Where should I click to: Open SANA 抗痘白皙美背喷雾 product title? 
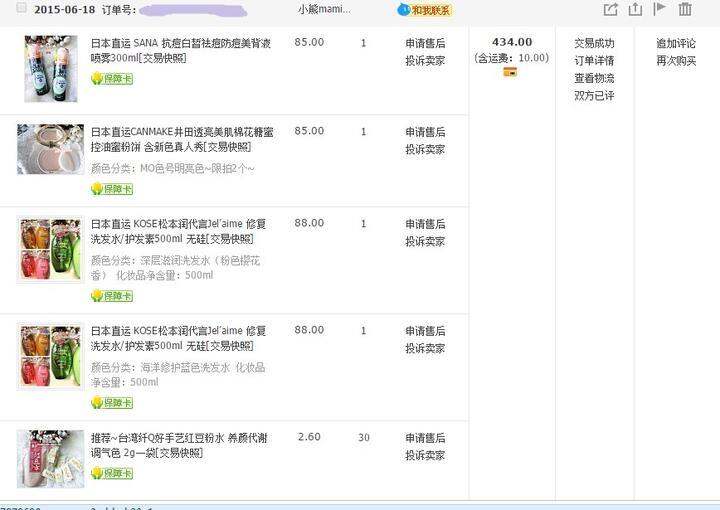181,50
